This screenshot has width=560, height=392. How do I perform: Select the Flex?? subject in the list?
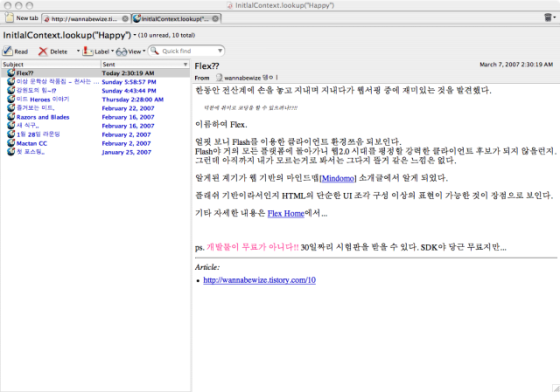click(25, 73)
